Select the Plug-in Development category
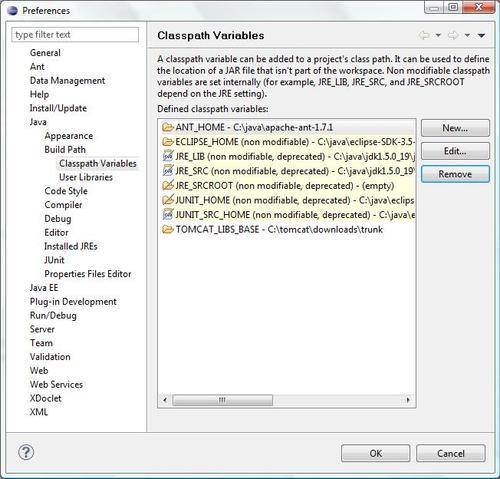The image size is (500, 479). [73, 302]
